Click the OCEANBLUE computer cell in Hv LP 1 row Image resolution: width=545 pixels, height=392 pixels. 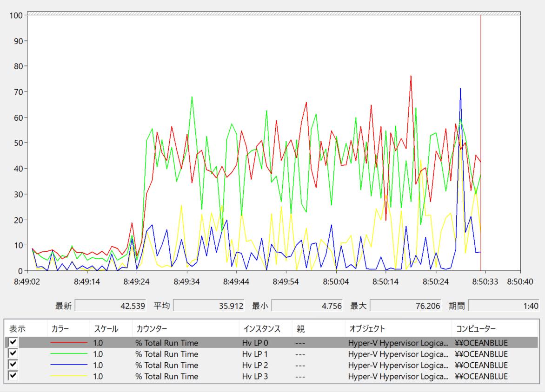tap(481, 354)
